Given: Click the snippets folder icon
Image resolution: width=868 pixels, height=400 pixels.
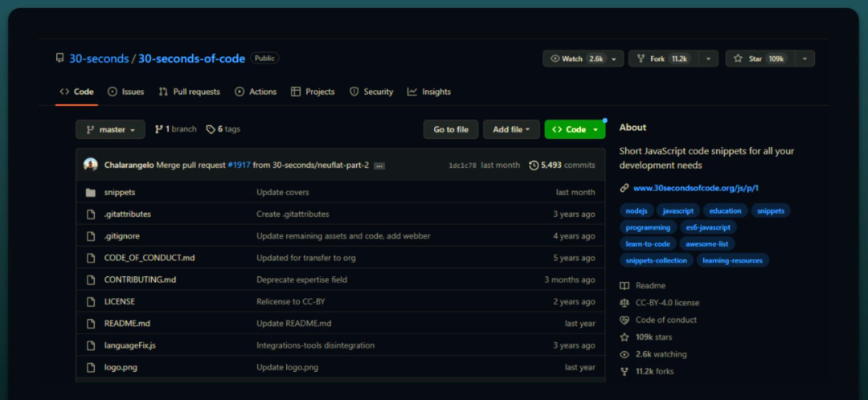Looking at the screenshot, I should click(90, 193).
